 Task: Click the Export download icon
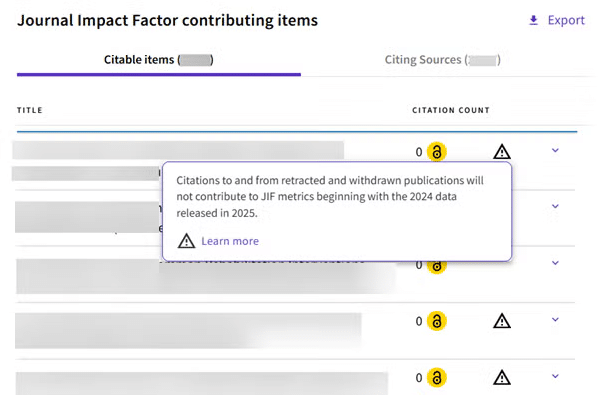(533, 20)
